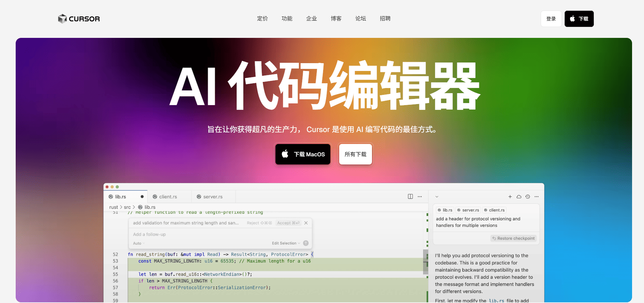The width and height of the screenshot is (644, 303).
Task: Switch to the lib.rs editor tab
Action: (125, 197)
